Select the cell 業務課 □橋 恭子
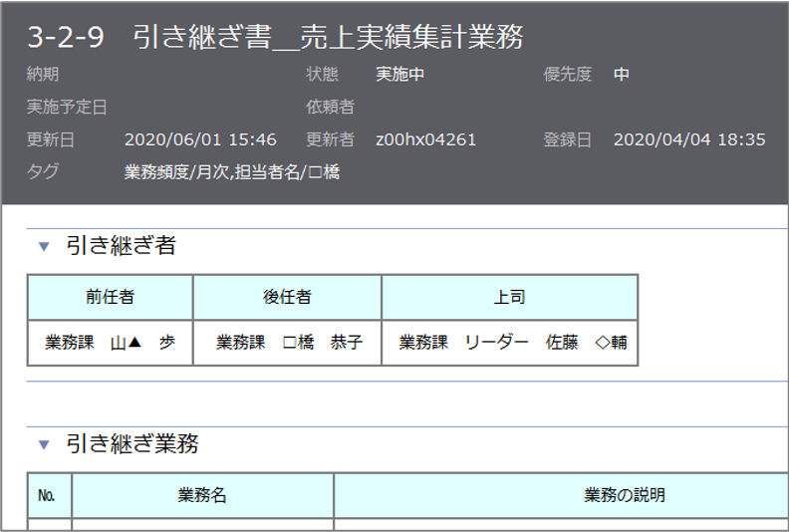 289,343
